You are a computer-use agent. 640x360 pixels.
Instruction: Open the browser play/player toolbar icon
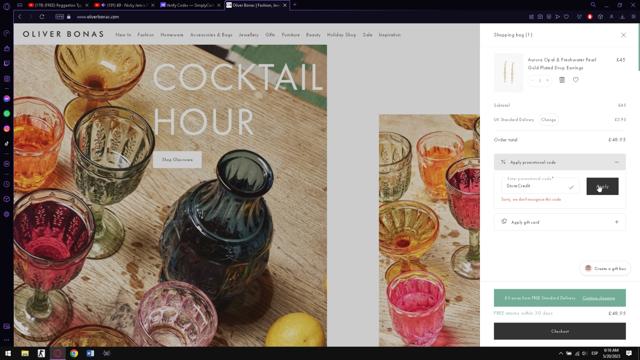tap(557, 17)
